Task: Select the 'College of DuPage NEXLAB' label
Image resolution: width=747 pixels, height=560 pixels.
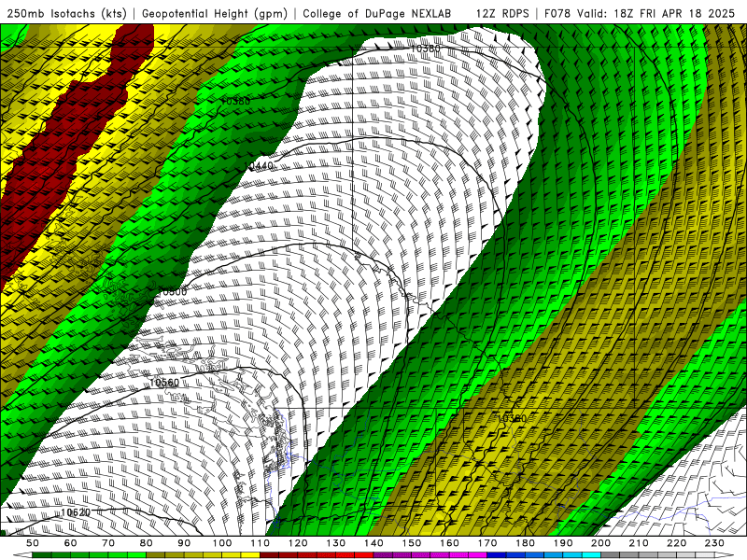Action: coord(376,14)
